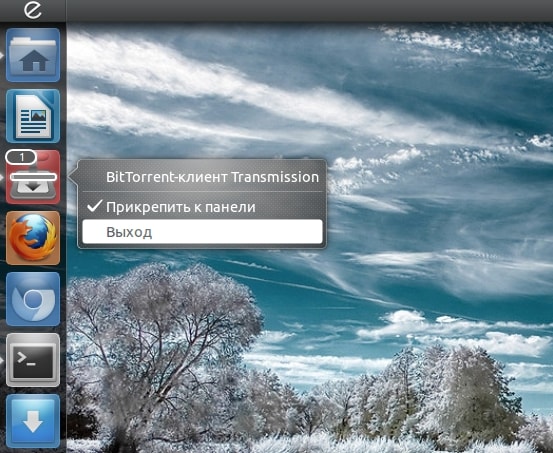This screenshot has width=553, height=453.
Task: Toggle 'Прикрепить к панели' checked option
Action: pos(202,207)
